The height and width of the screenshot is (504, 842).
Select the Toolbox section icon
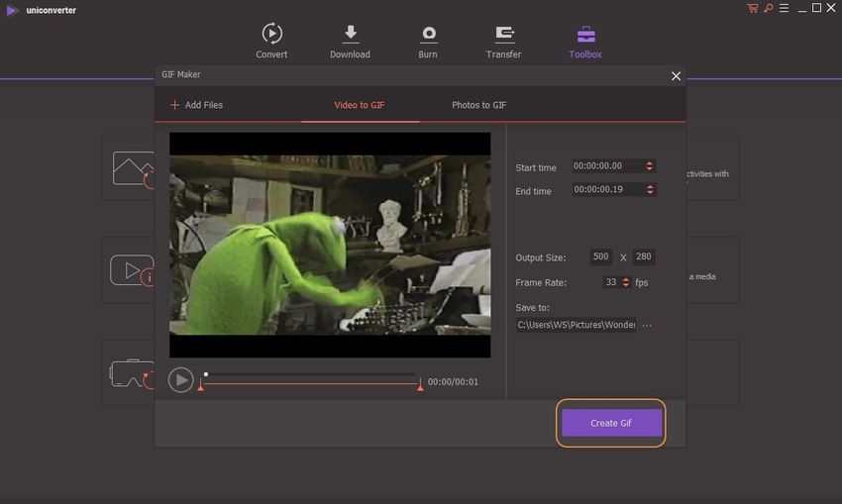click(584, 34)
